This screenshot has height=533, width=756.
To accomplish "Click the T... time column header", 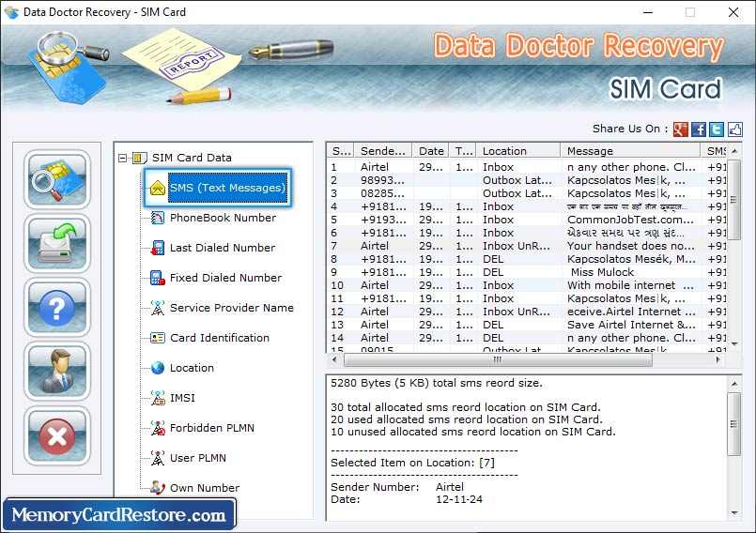I will (463, 151).
